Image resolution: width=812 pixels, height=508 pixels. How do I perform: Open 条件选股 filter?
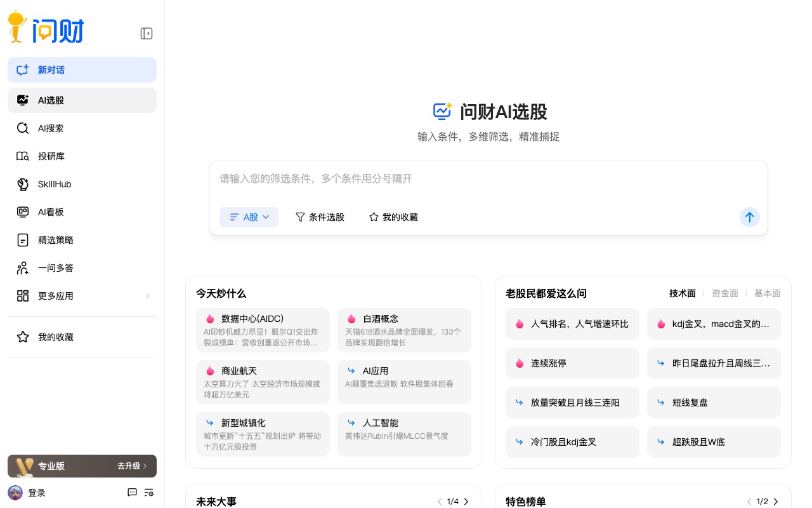coord(320,217)
